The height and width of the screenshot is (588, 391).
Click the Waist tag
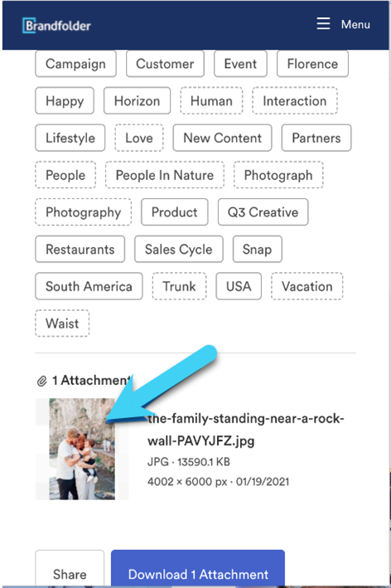pos(62,323)
